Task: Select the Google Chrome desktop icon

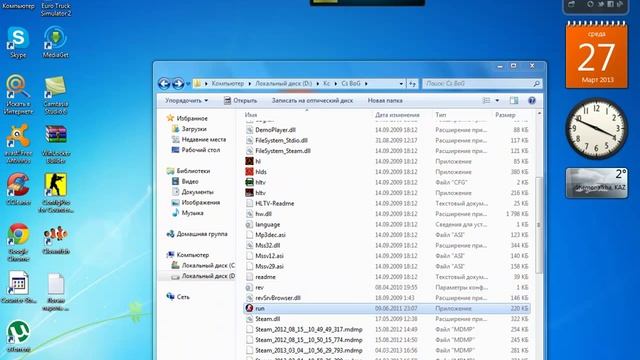Action: [18, 242]
